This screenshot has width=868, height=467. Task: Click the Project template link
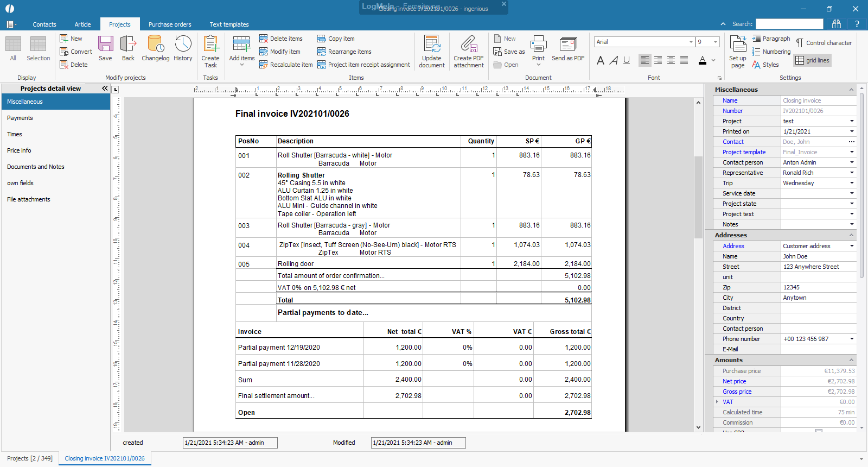tap(744, 152)
